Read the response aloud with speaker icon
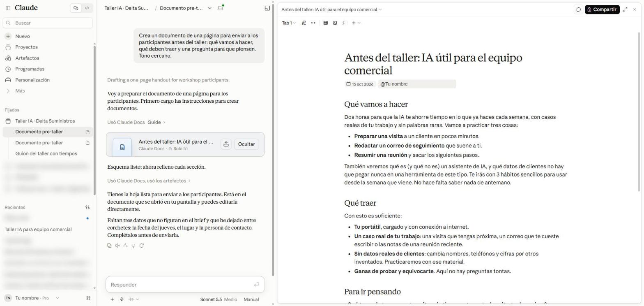The image size is (644, 306). pyautogui.click(x=117, y=246)
